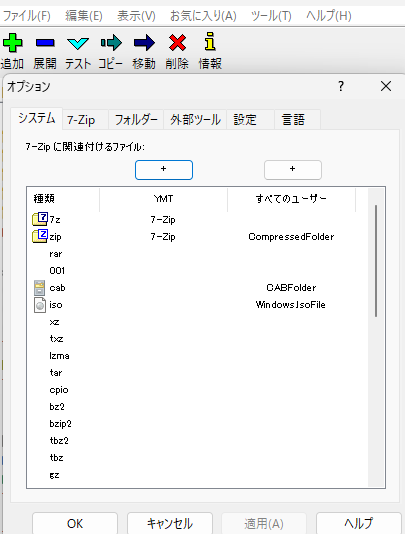
Task: Click the CABFolder cell
Action: click(291, 288)
